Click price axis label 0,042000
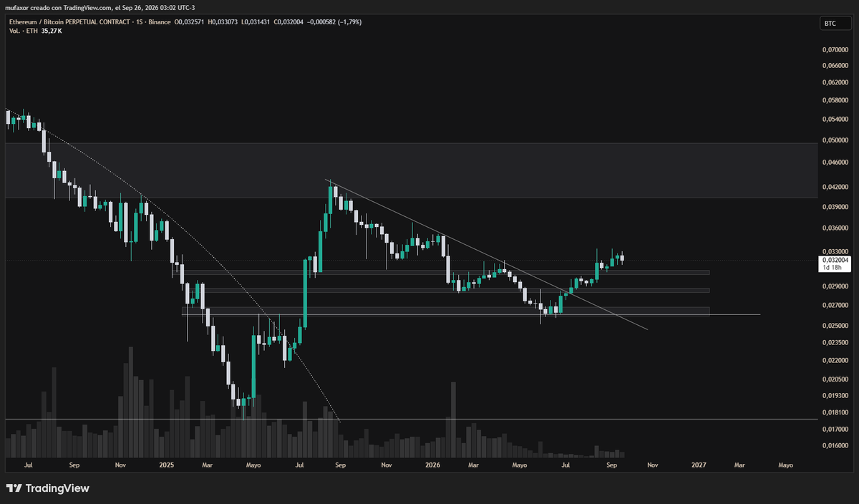The width and height of the screenshot is (859, 504). click(x=834, y=187)
